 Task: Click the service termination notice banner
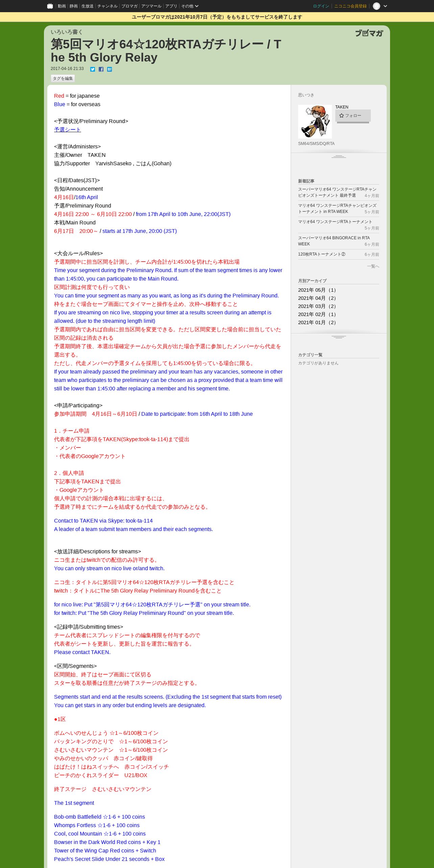[x=217, y=17]
